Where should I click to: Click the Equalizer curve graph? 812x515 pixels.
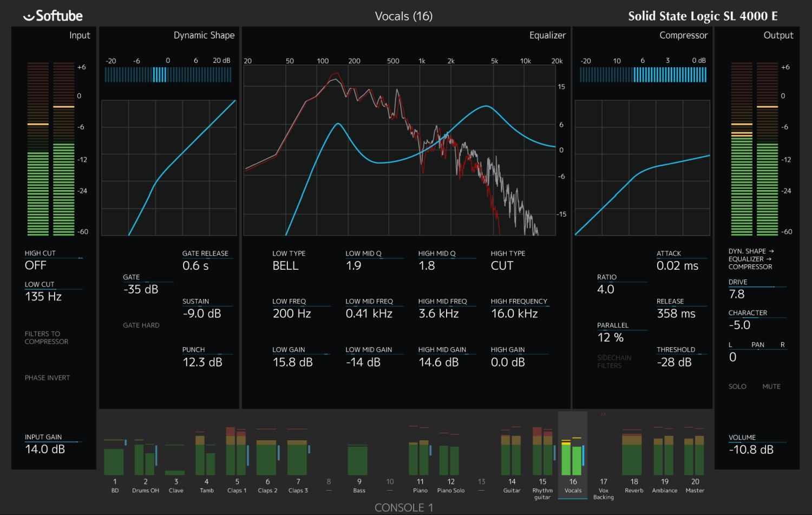pos(400,151)
